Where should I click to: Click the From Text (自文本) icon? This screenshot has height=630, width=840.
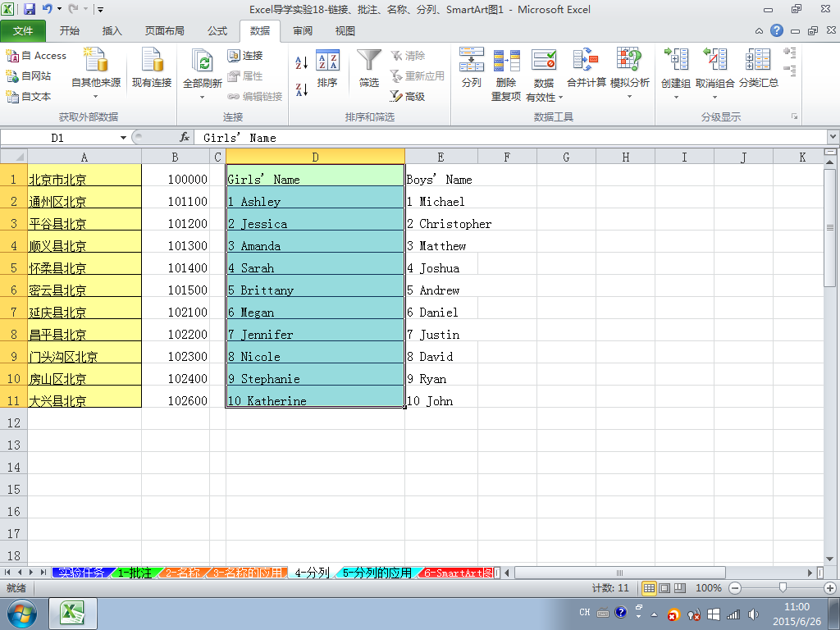point(11,97)
